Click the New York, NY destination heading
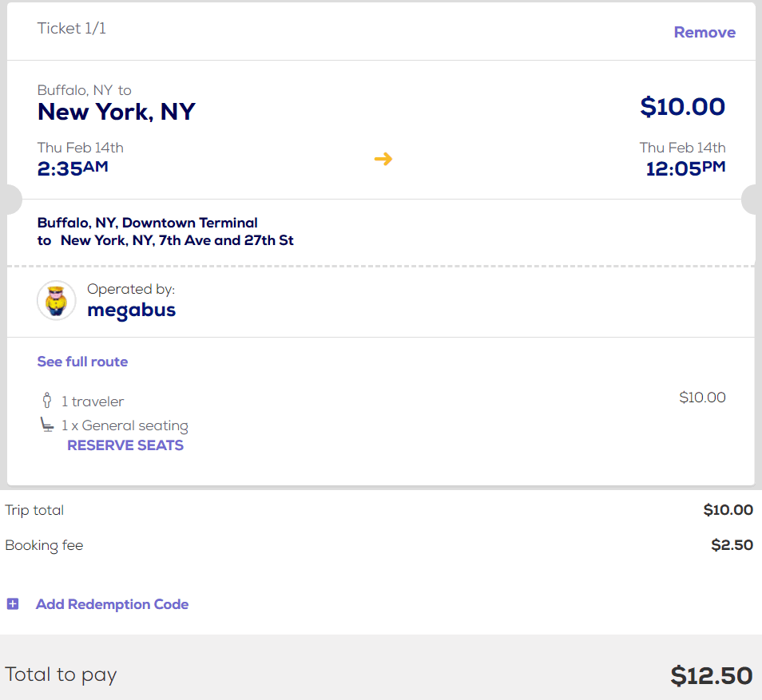The width and height of the screenshot is (762, 700). pyautogui.click(x=117, y=112)
